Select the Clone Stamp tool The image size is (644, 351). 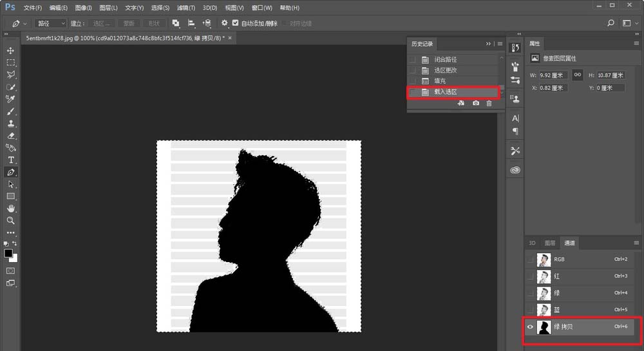click(x=10, y=123)
